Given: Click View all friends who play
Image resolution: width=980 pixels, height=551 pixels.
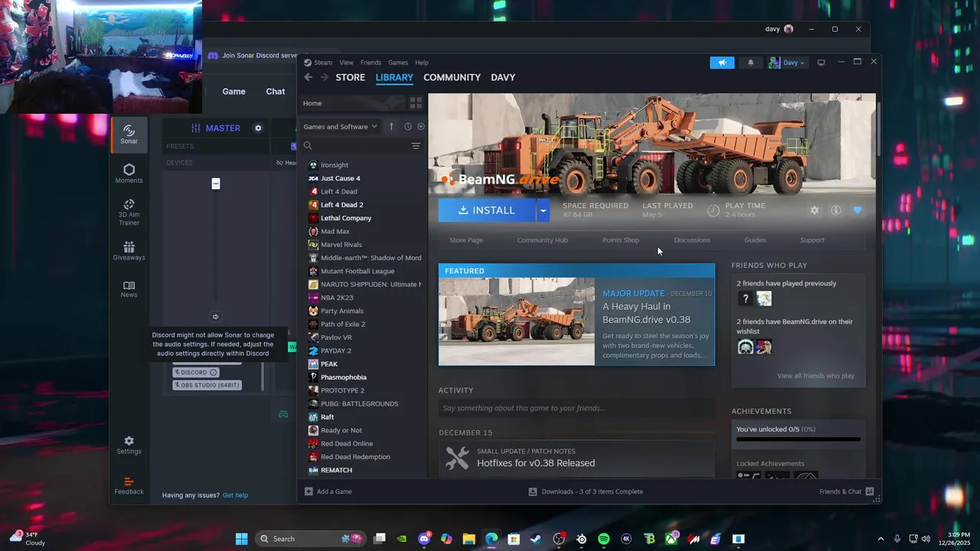Looking at the screenshot, I should pos(815,376).
